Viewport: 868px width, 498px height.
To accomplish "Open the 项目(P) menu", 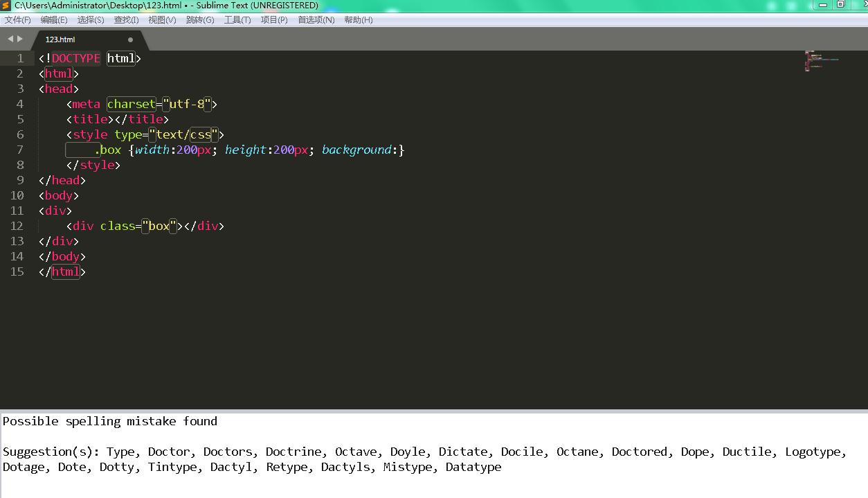I will pos(274,20).
